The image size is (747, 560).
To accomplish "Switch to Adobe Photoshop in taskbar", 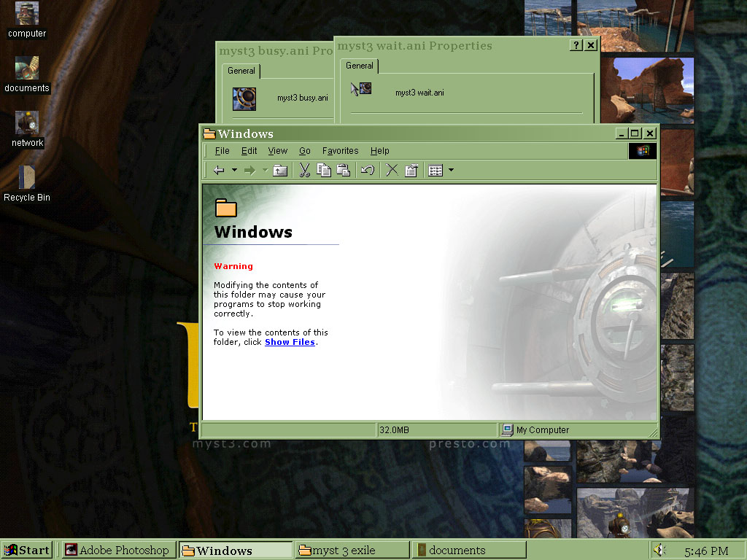I will [119, 551].
